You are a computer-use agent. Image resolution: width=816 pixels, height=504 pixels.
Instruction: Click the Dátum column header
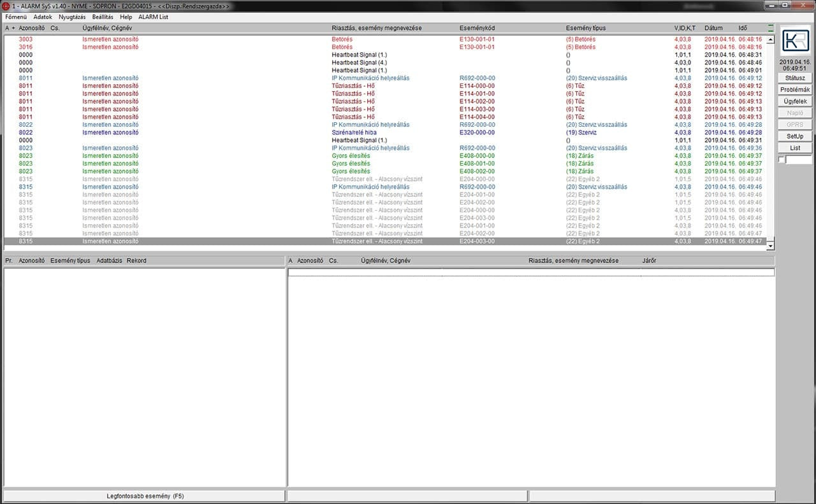click(x=714, y=27)
